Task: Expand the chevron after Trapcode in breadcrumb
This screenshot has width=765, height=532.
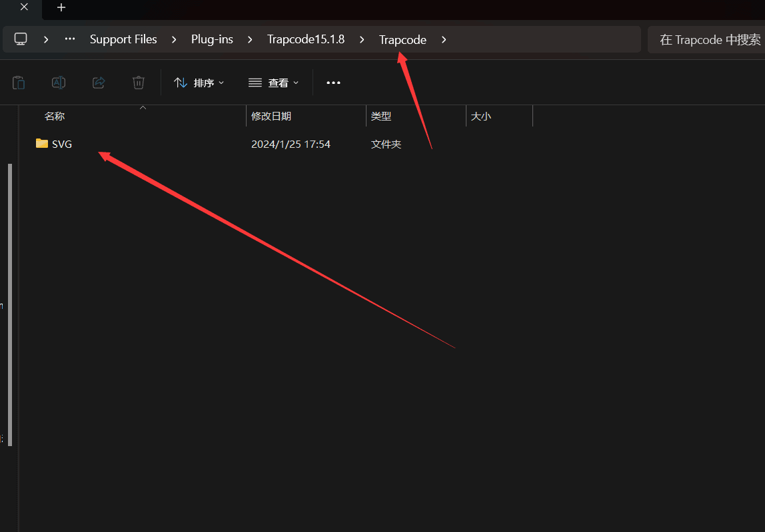Action: [443, 39]
